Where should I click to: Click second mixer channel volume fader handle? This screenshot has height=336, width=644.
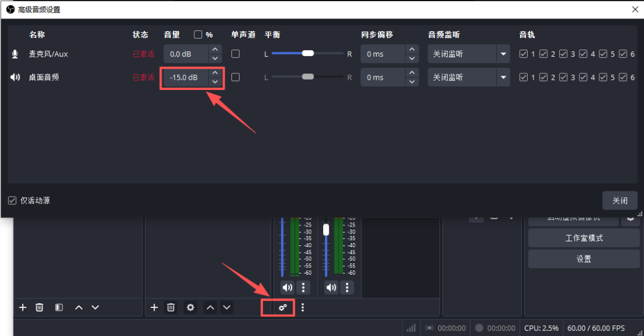click(326, 230)
